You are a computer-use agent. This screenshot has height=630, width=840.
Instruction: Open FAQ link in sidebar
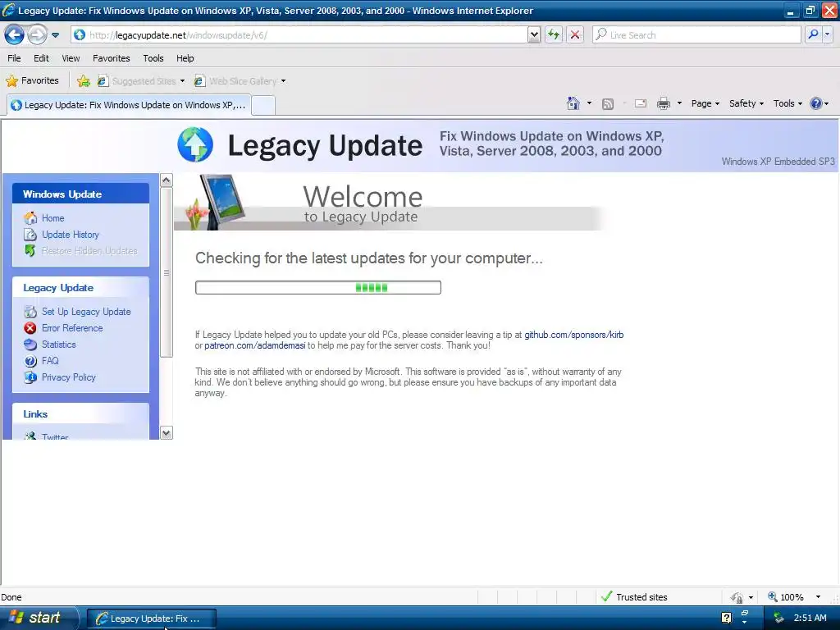coord(50,361)
